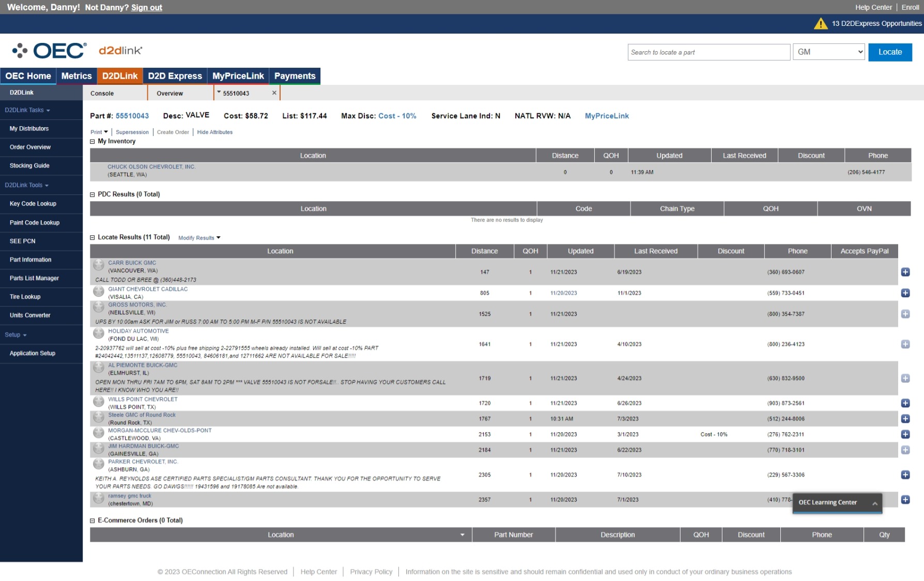Collapse the PDC Results section
The image size is (924, 581).
pos(93,195)
